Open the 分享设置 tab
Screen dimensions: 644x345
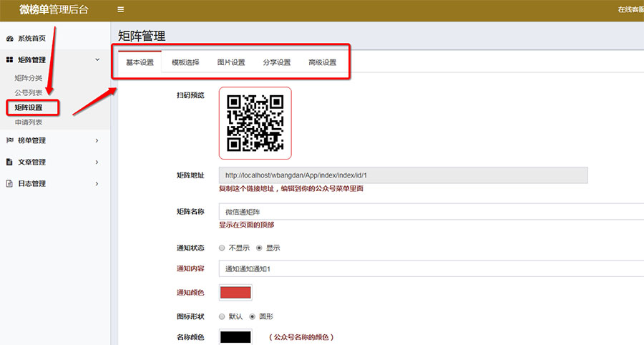(277, 62)
